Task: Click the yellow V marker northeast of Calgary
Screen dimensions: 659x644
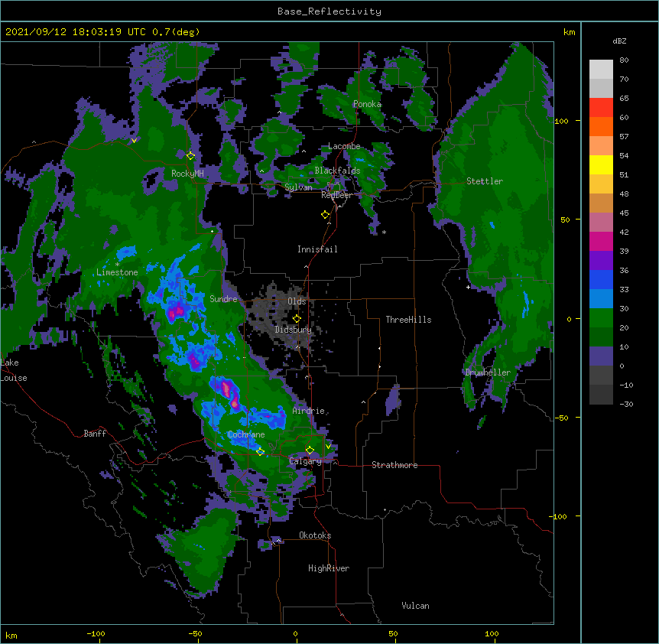Action: coord(328,447)
